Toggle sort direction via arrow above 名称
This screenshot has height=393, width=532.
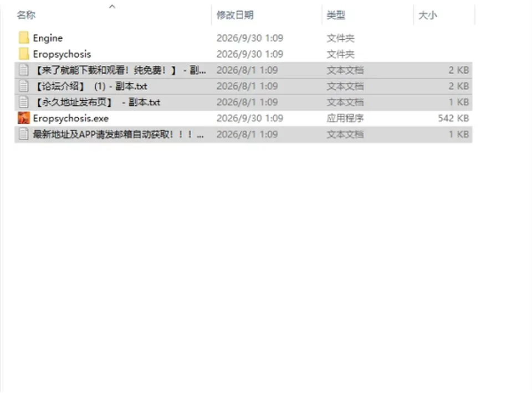pyautogui.click(x=112, y=6)
